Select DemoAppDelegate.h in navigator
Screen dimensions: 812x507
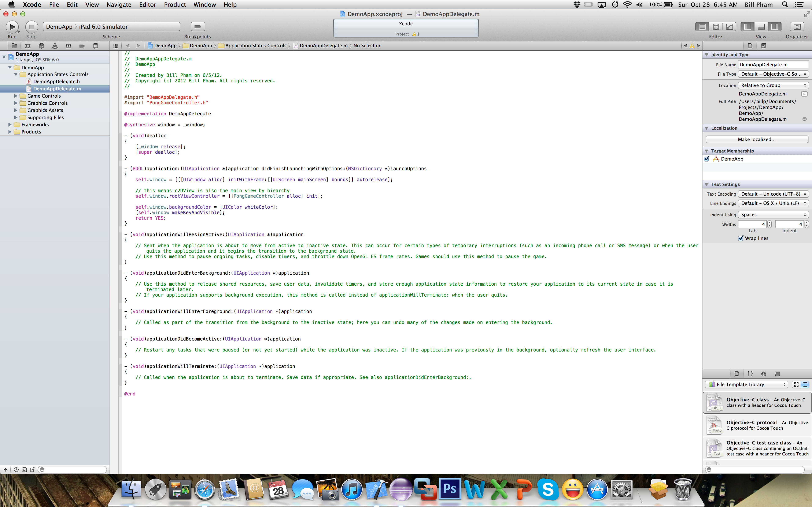pos(56,82)
